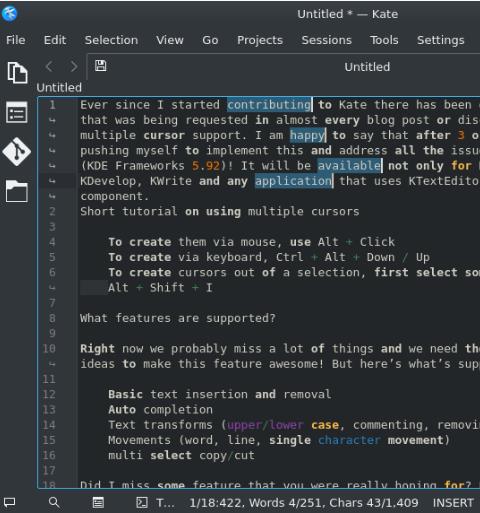Open the search magnifier in the status bar
The image size is (480, 513).
coord(54,502)
